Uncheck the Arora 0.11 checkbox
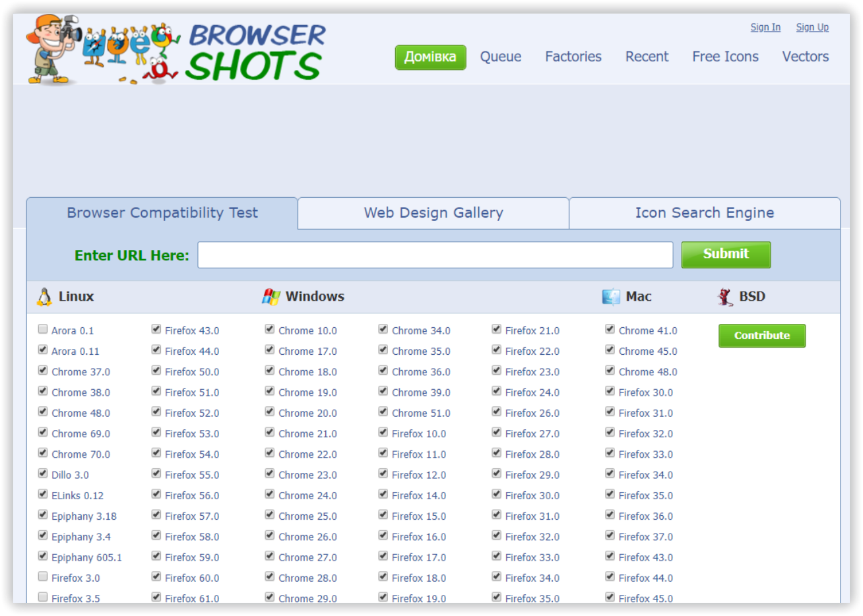Screen dimensions: 863x616 (x=43, y=350)
